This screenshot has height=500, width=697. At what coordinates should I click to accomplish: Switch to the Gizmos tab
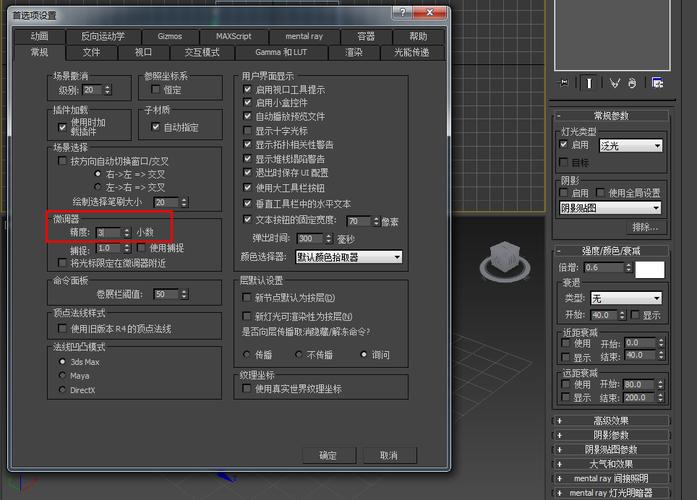point(170,36)
